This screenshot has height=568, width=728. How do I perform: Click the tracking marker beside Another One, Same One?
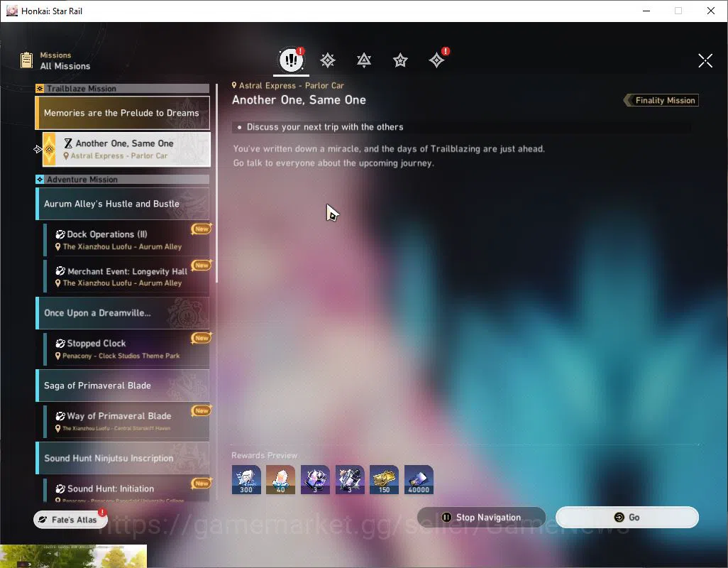38,149
